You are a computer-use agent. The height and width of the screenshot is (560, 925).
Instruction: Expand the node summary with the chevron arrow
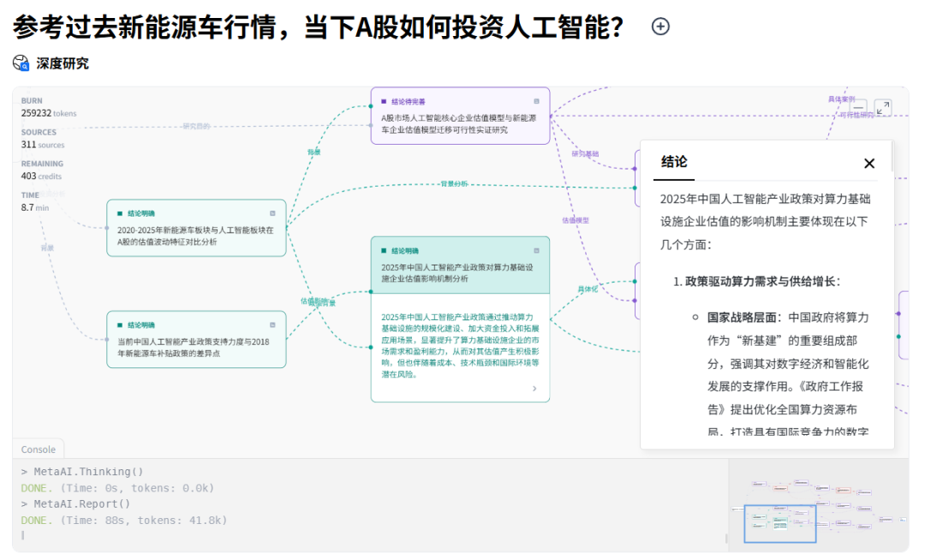click(x=534, y=389)
